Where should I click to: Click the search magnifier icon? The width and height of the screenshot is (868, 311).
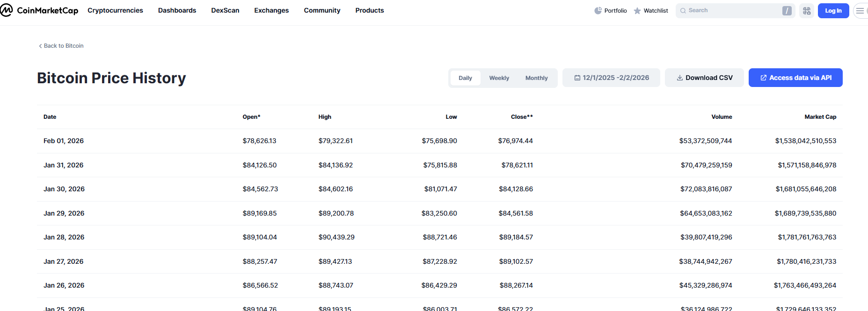click(683, 11)
